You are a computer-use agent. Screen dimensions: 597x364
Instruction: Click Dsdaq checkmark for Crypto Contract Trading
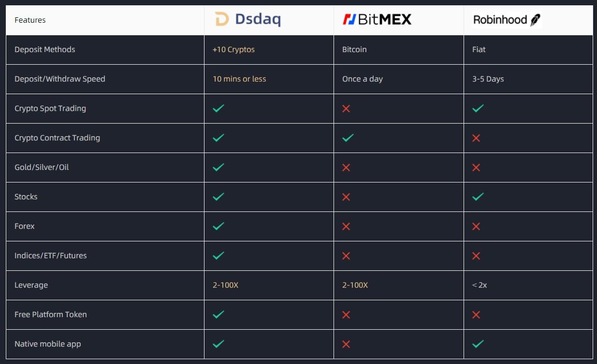(x=218, y=138)
